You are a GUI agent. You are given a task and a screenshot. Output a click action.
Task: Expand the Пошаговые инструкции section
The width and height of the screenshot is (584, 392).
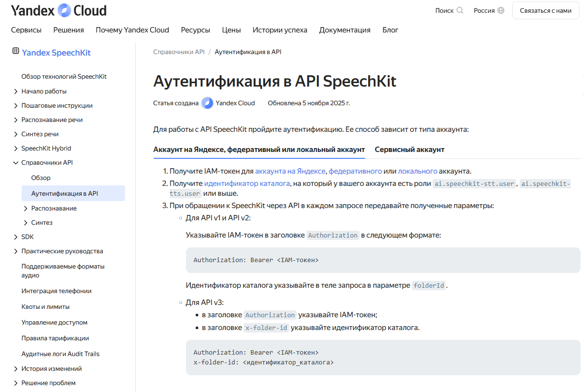click(16, 106)
